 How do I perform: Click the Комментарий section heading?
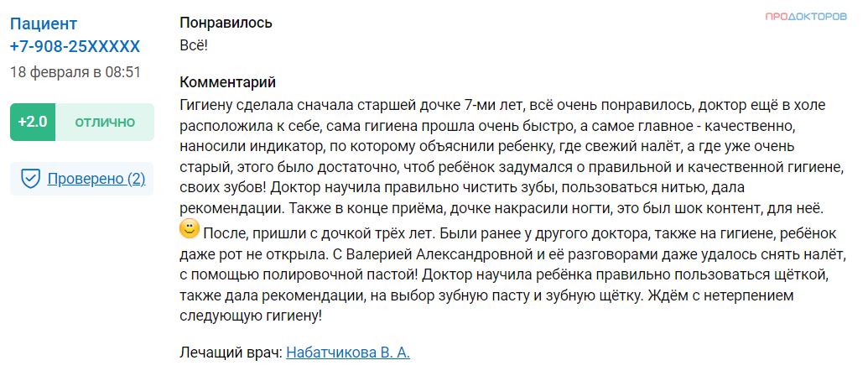coord(227,83)
